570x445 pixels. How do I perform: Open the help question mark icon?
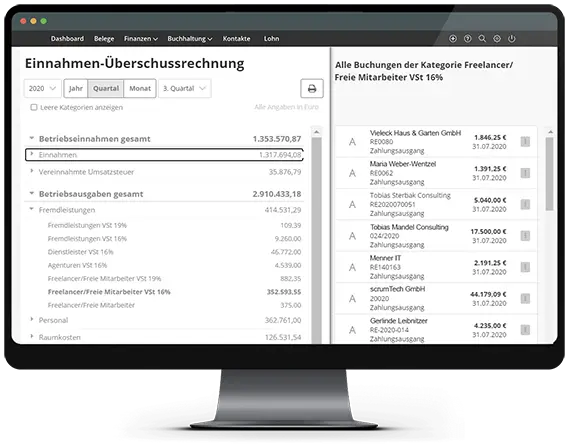coord(467,39)
